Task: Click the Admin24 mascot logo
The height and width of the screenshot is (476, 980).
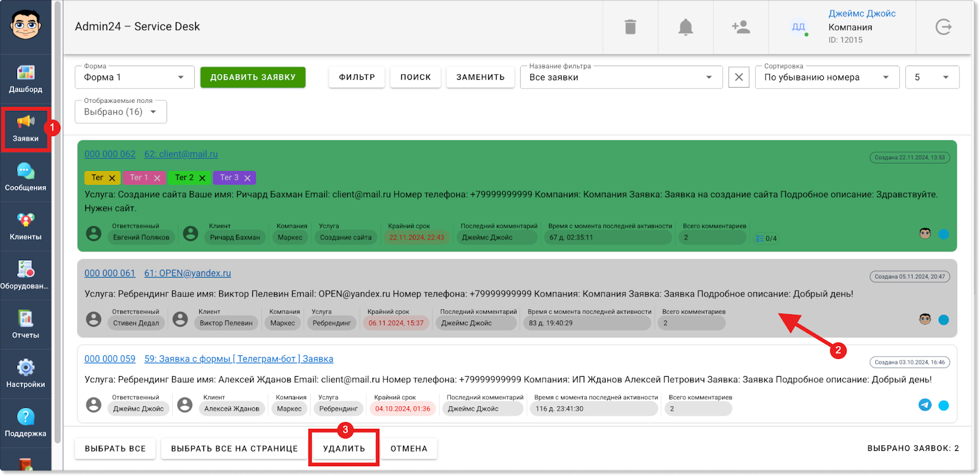Action: coord(26,26)
